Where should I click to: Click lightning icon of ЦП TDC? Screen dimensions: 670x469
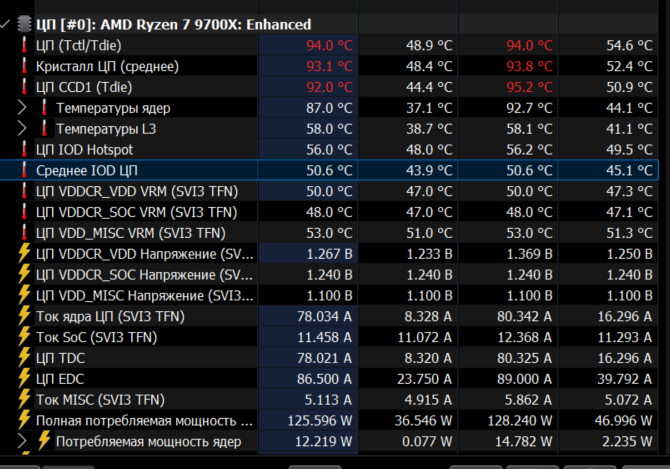(x=24, y=358)
